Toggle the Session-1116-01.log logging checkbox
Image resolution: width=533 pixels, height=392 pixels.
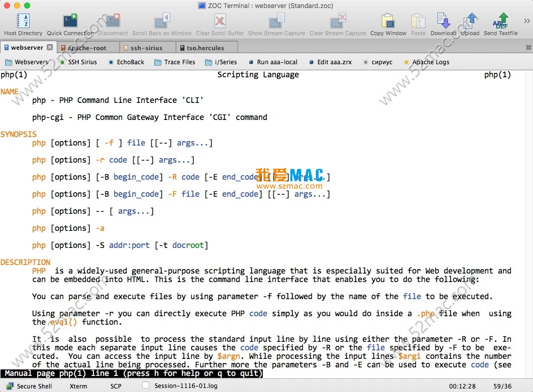click(x=146, y=385)
